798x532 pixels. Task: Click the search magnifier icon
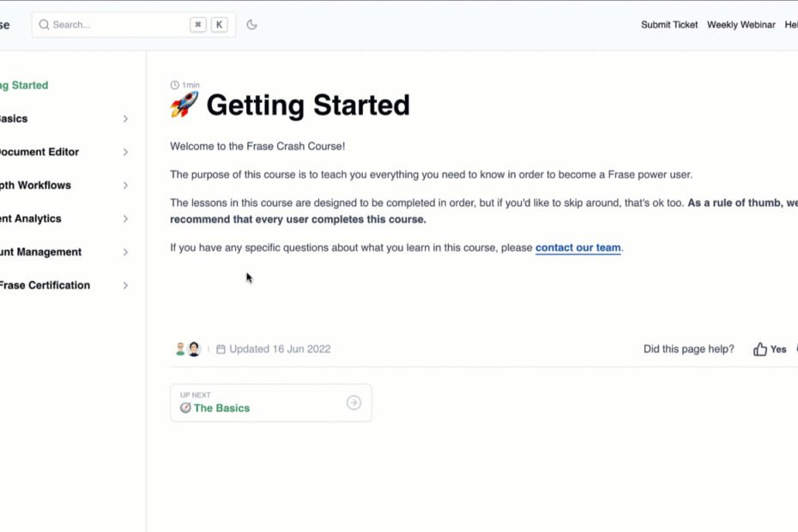[x=45, y=24]
